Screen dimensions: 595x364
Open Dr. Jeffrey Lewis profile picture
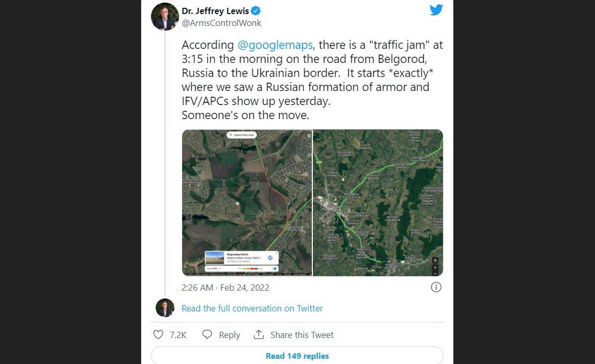tap(164, 17)
